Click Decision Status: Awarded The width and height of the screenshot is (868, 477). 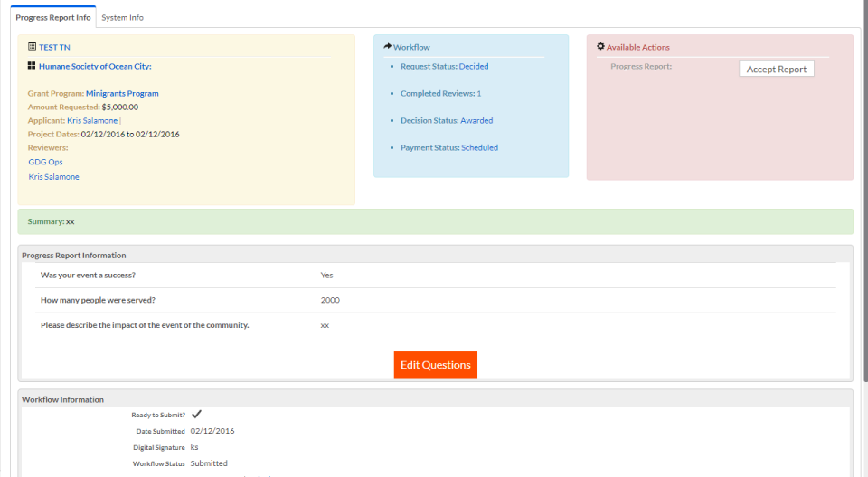[x=447, y=121]
